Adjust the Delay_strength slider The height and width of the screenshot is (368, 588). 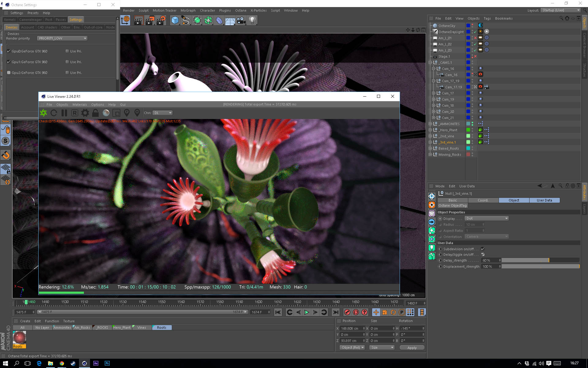coord(541,260)
